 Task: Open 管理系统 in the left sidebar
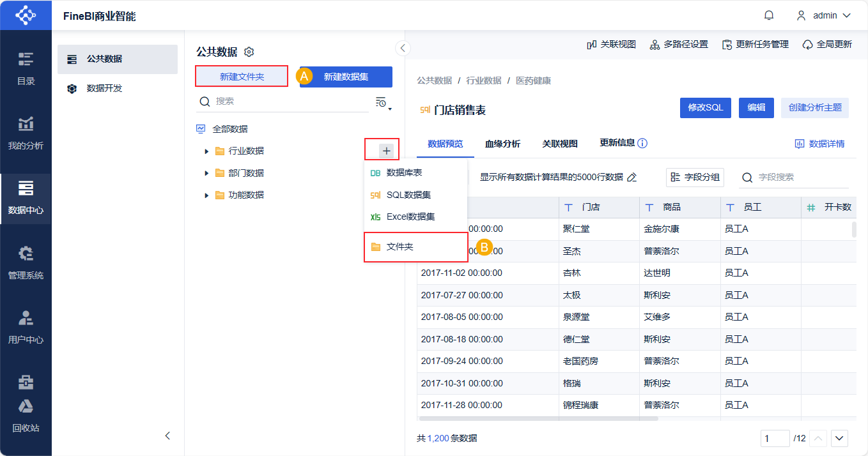click(26, 263)
